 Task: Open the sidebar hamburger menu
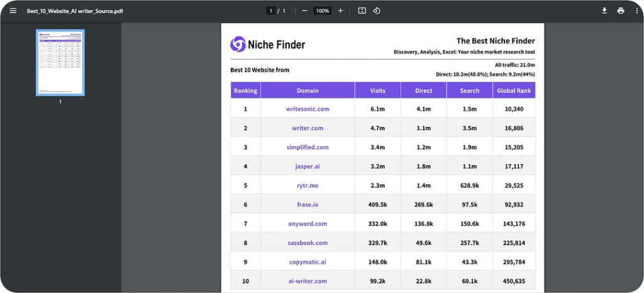pos(13,11)
